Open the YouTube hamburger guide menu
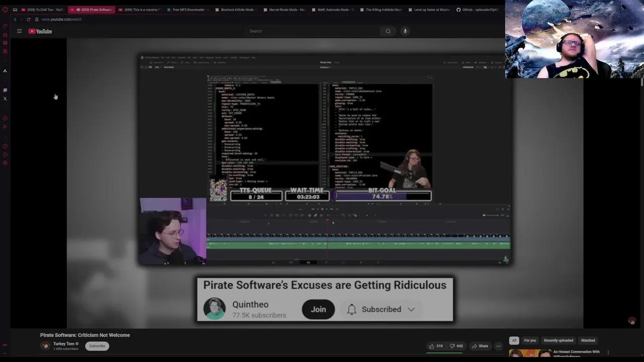The image size is (644, 362). pyautogui.click(x=19, y=31)
